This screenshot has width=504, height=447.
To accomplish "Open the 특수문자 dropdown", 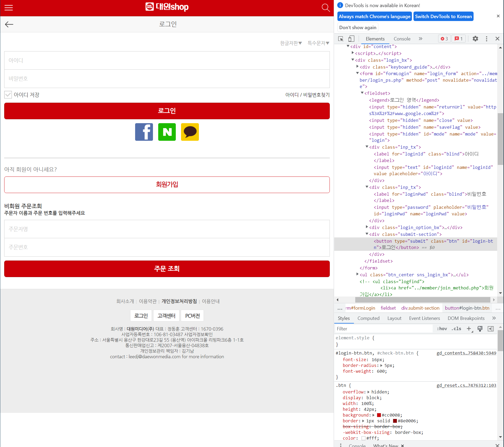I will [x=318, y=43].
